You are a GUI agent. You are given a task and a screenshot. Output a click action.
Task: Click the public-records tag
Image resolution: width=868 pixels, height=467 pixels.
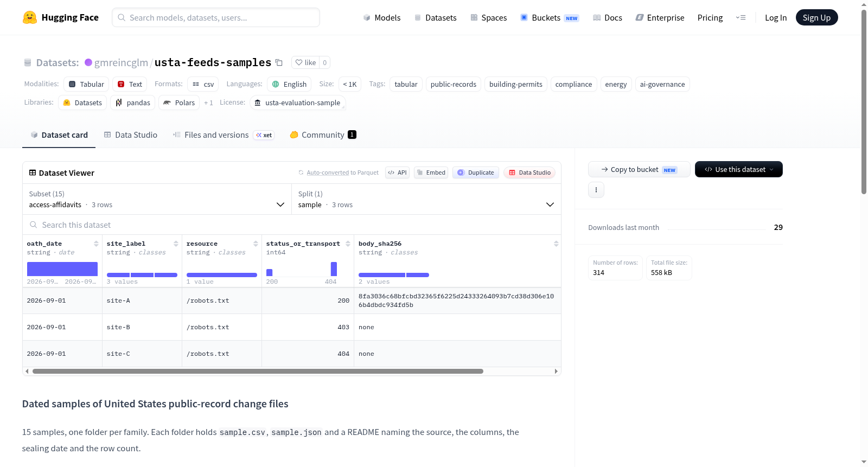click(454, 84)
